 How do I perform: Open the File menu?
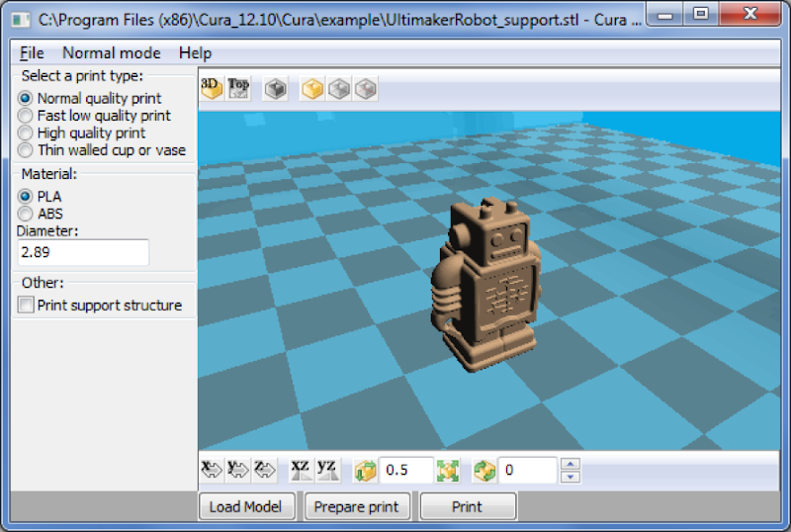pyautogui.click(x=32, y=53)
